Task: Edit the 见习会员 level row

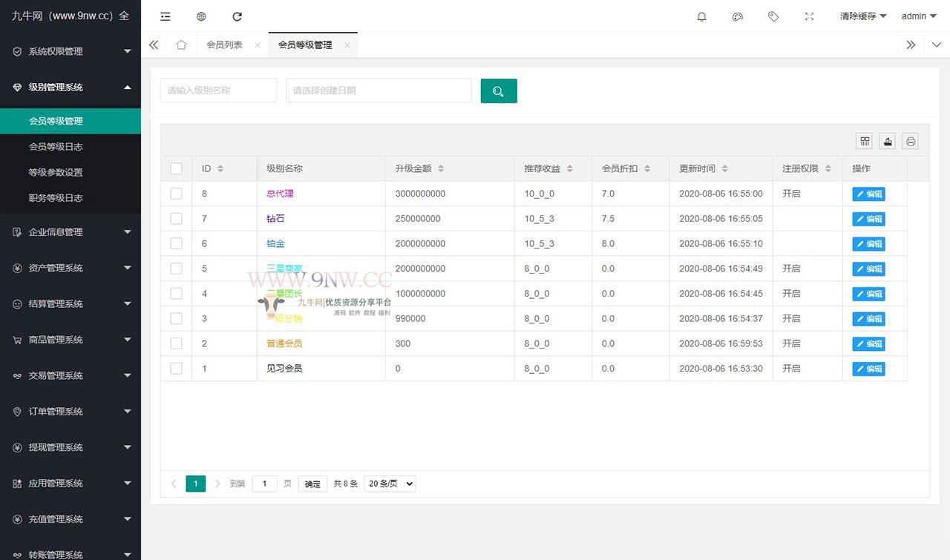Action: [x=868, y=369]
